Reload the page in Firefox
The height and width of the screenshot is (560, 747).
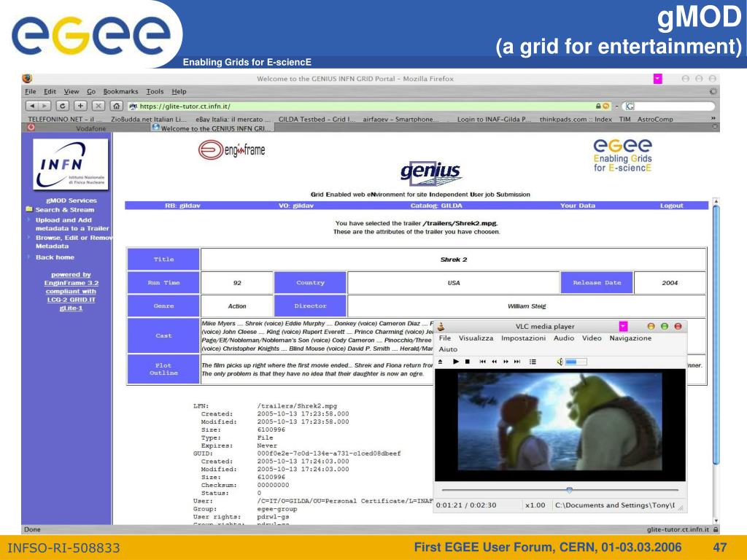pos(63,106)
